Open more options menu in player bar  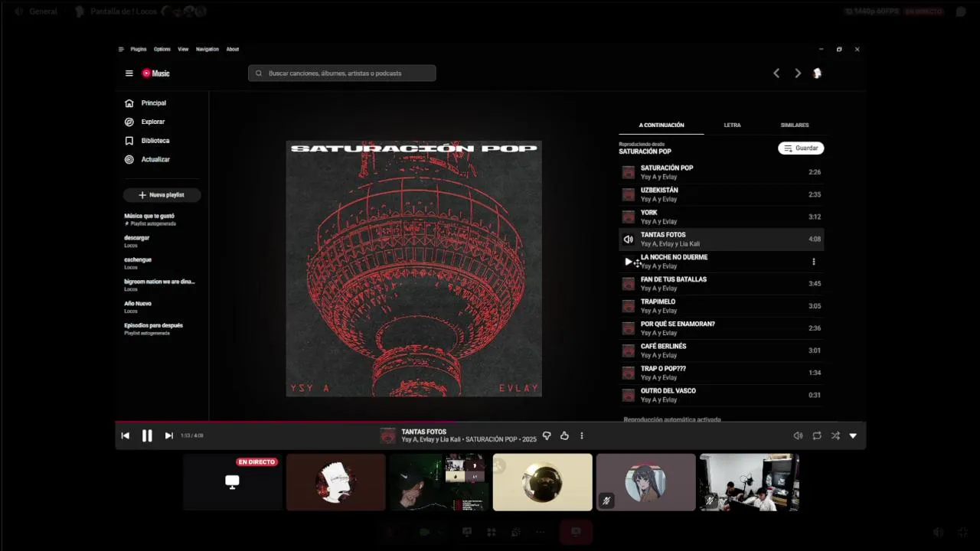[582, 435]
